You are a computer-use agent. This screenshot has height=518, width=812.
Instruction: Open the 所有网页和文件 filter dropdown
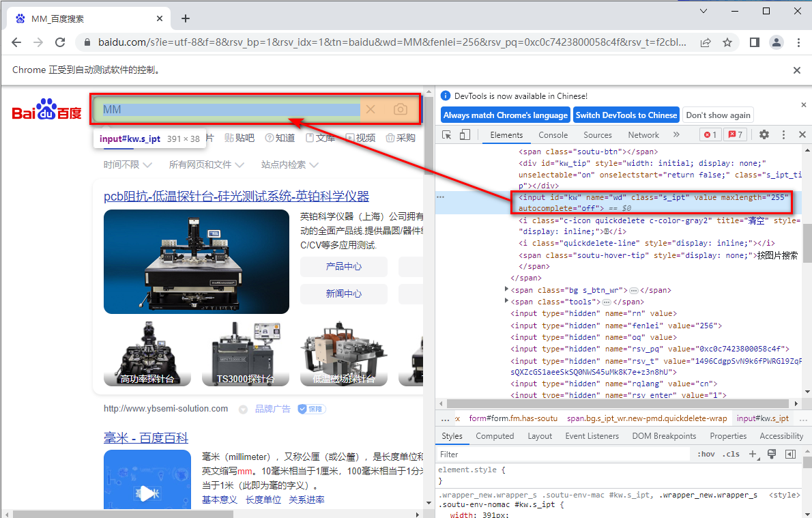pyautogui.click(x=206, y=164)
